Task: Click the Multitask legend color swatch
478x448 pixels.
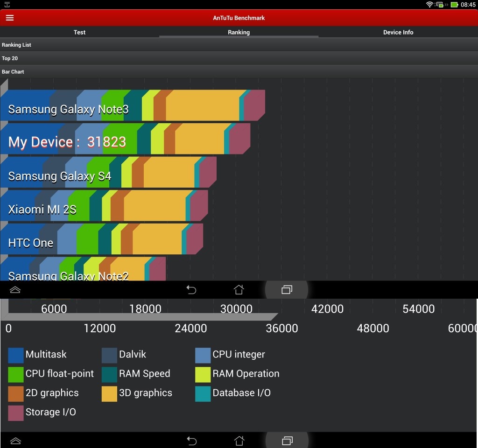Action: pos(16,355)
